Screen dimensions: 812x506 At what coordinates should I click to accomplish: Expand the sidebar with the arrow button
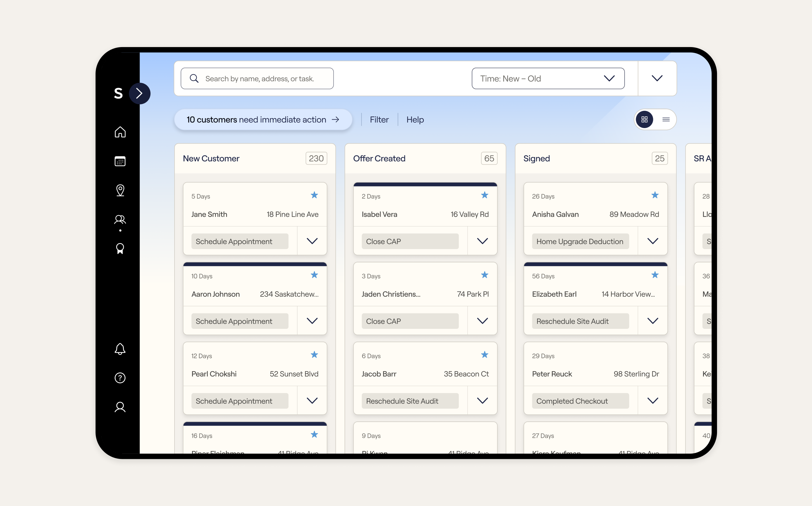click(x=140, y=93)
